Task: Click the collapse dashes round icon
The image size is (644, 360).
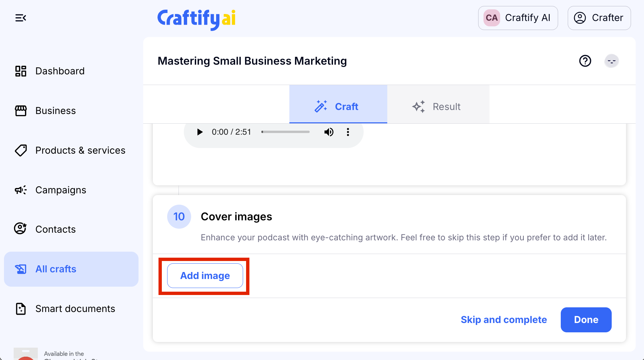Action: [x=611, y=61]
